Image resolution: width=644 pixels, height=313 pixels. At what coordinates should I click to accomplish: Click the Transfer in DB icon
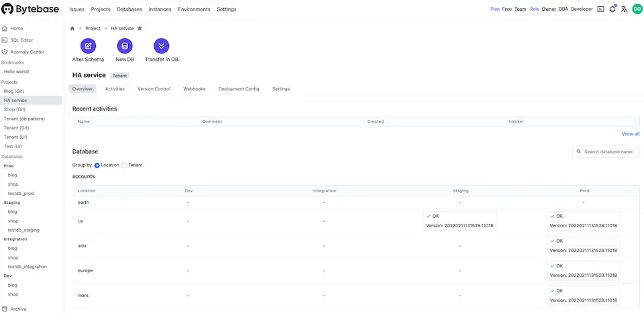pos(161,46)
